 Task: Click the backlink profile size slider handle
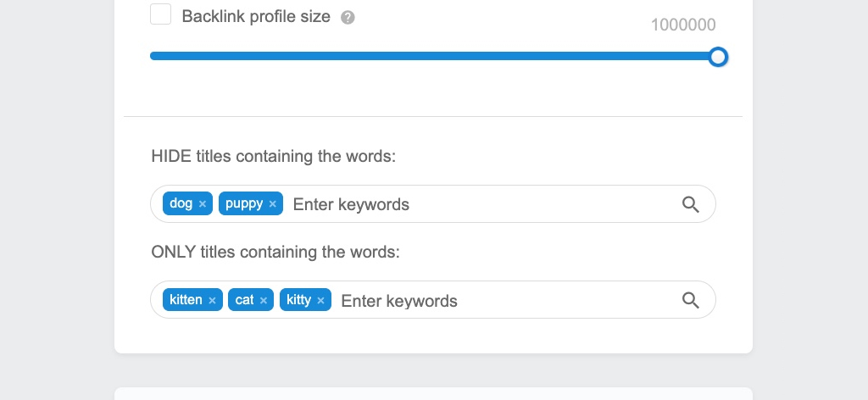coord(718,57)
